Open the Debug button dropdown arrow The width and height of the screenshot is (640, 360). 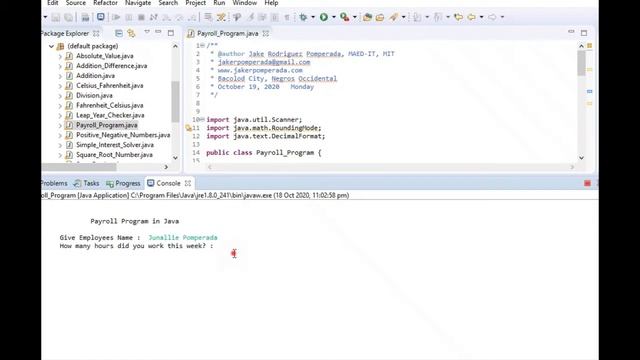click(313, 17)
